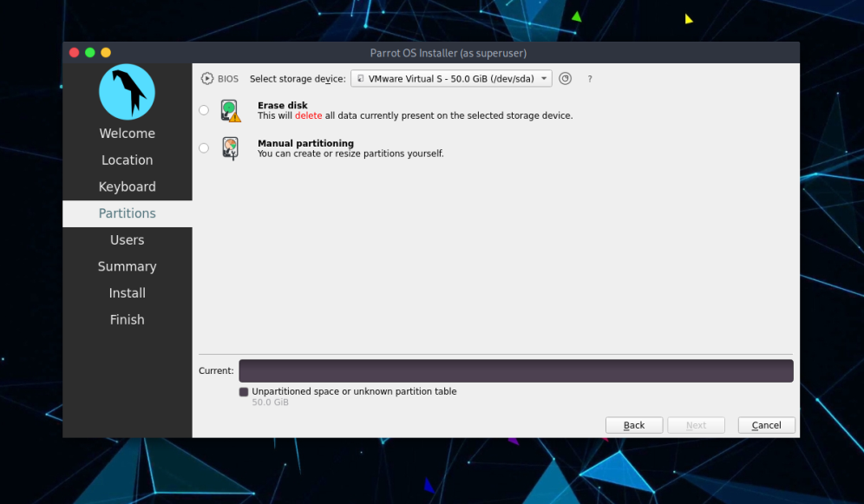
Task: Go to the Welcome step in sidebar
Action: coord(127,134)
